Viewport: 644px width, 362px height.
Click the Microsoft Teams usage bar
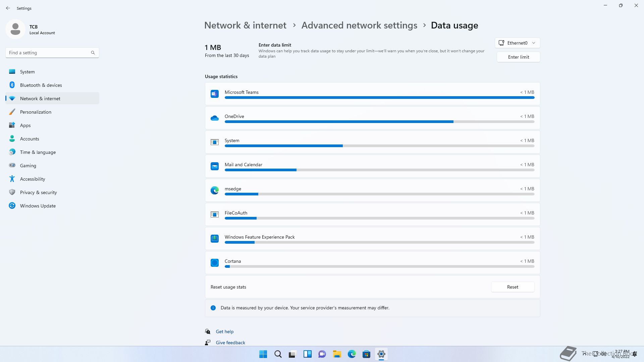point(379,98)
